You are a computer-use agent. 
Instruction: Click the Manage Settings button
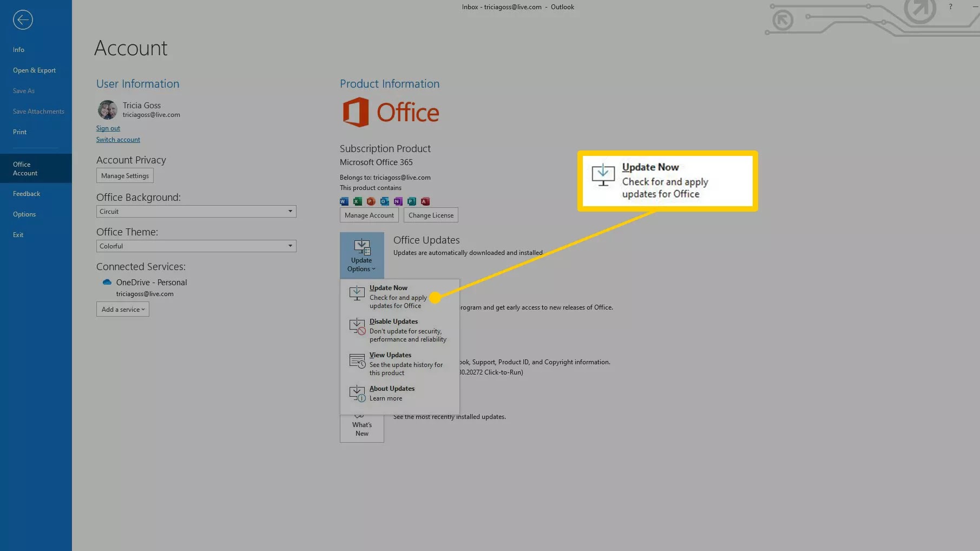point(125,176)
